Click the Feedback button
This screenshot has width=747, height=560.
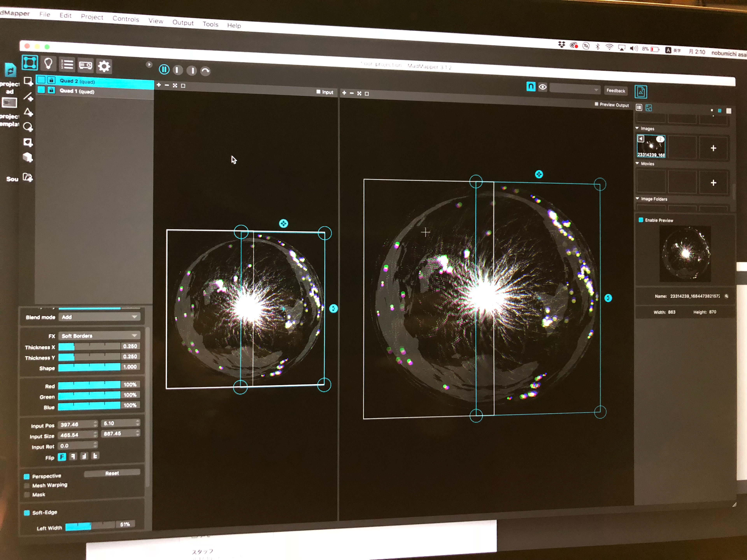tap(616, 90)
